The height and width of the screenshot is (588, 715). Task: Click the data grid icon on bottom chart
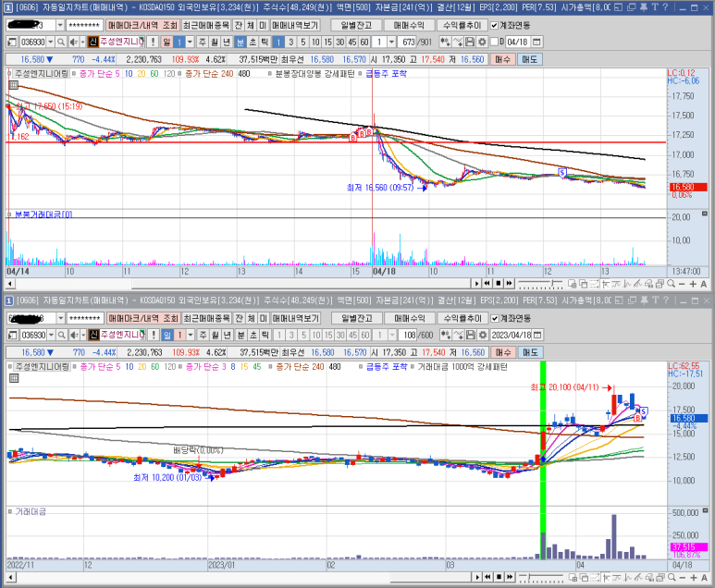(14, 378)
